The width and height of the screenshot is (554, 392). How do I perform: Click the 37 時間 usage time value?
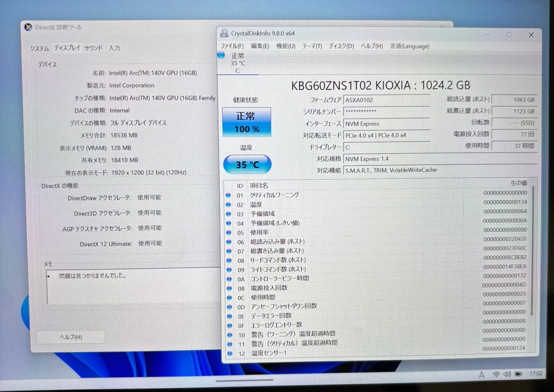pos(514,146)
